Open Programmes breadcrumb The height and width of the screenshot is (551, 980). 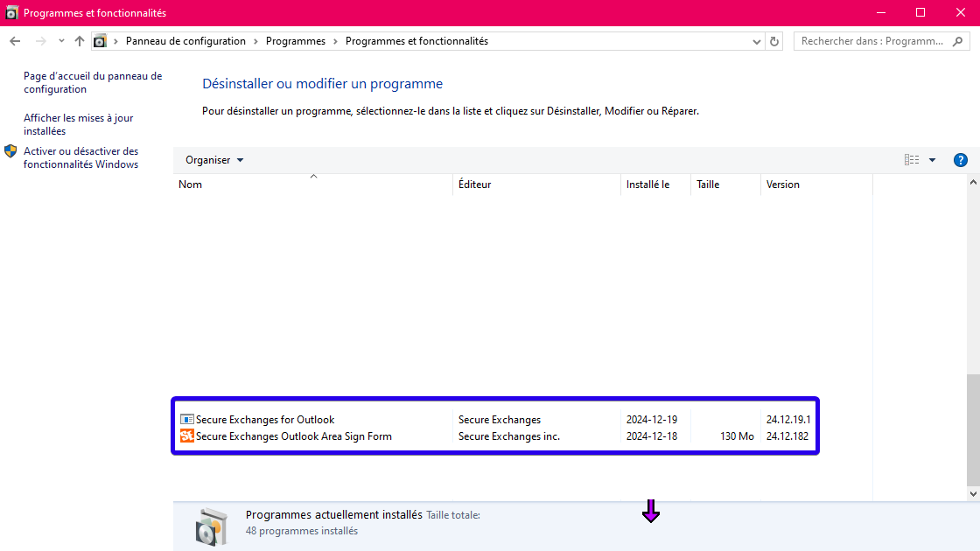[x=296, y=41]
